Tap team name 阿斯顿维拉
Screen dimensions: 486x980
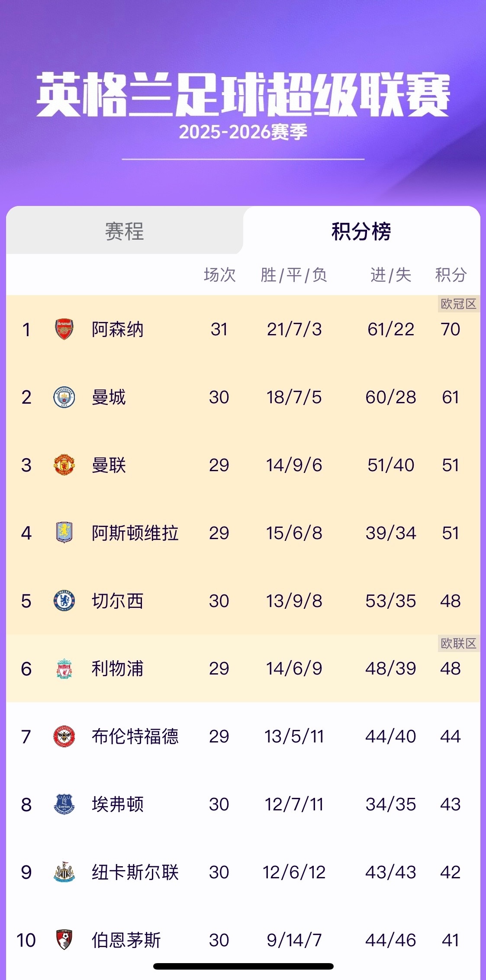[135, 533]
